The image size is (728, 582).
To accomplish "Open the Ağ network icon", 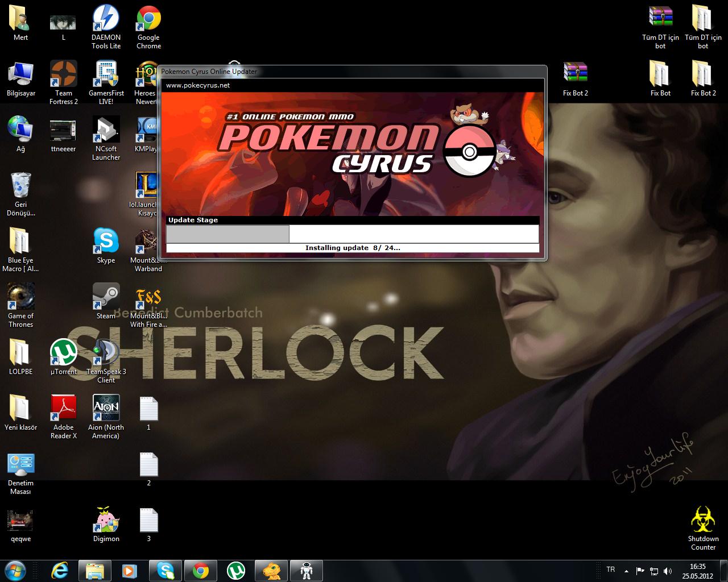I will click(20, 135).
